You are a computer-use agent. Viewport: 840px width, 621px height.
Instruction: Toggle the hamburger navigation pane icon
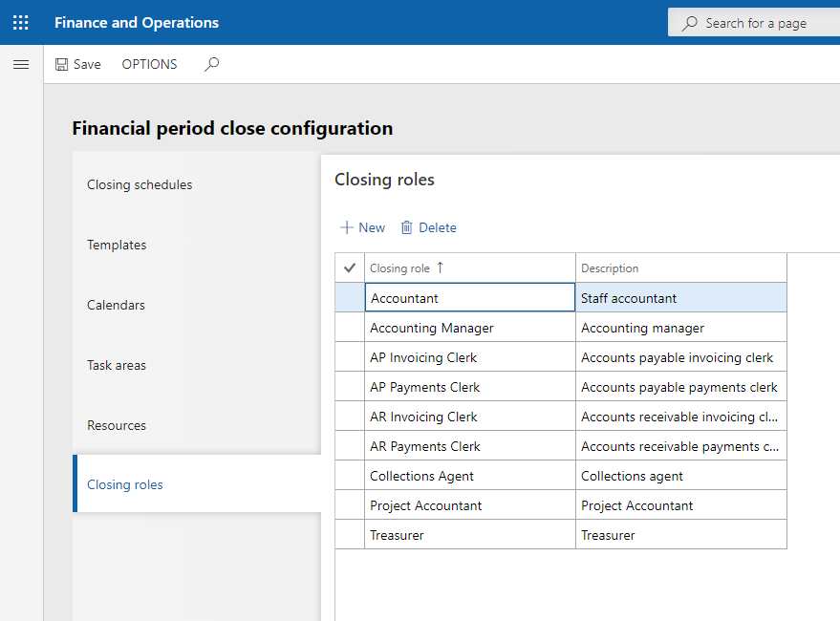[21, 64]
